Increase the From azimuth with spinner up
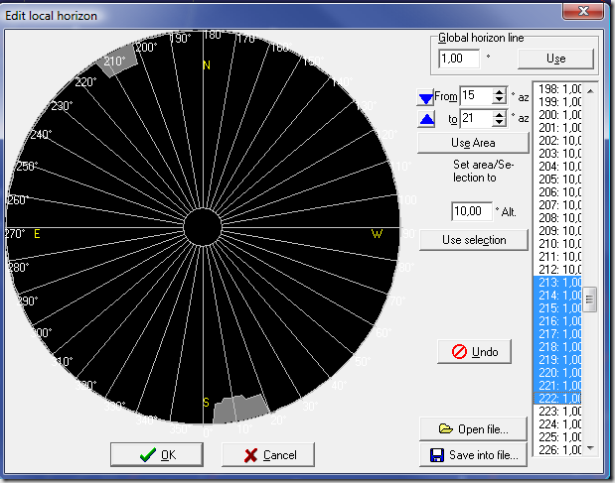The width and height of the screenshot is (615, 483). click(x=500, y=91)
